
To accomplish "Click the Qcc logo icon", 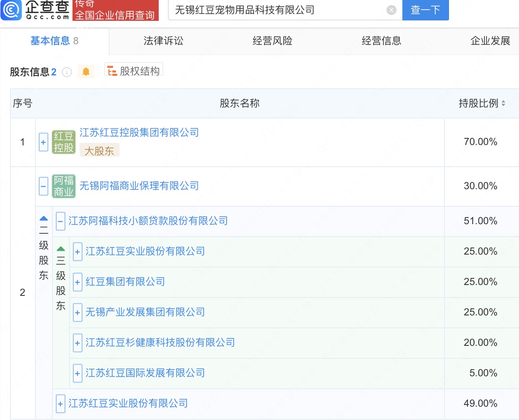I will tap(11, 10).
